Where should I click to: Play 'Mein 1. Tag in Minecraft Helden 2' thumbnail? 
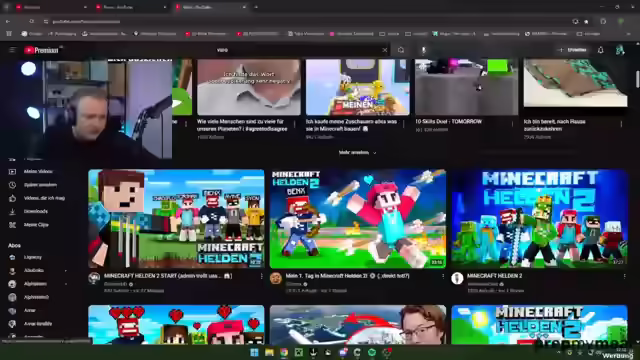coord(358,219)
